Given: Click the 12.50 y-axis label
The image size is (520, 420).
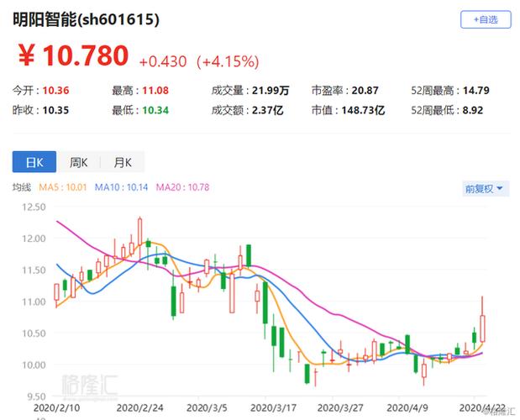Looking at the screenshot, I should pos(34,207).
